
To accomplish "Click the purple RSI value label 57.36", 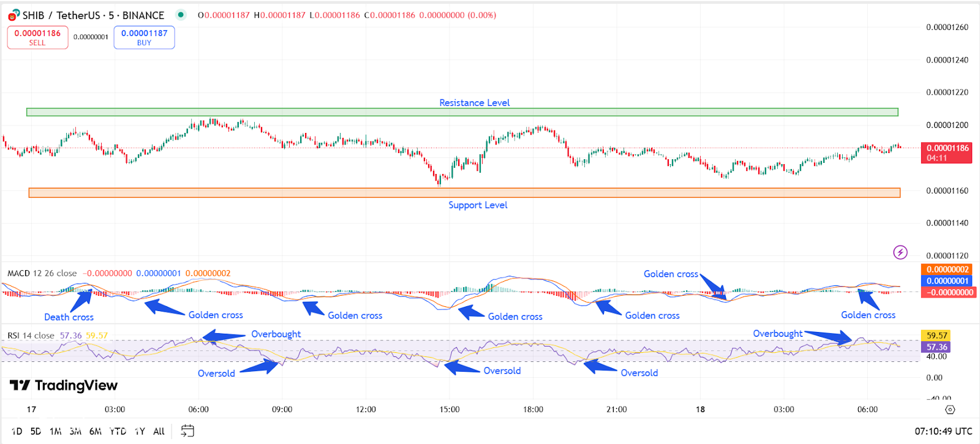I will click(937, 347).
